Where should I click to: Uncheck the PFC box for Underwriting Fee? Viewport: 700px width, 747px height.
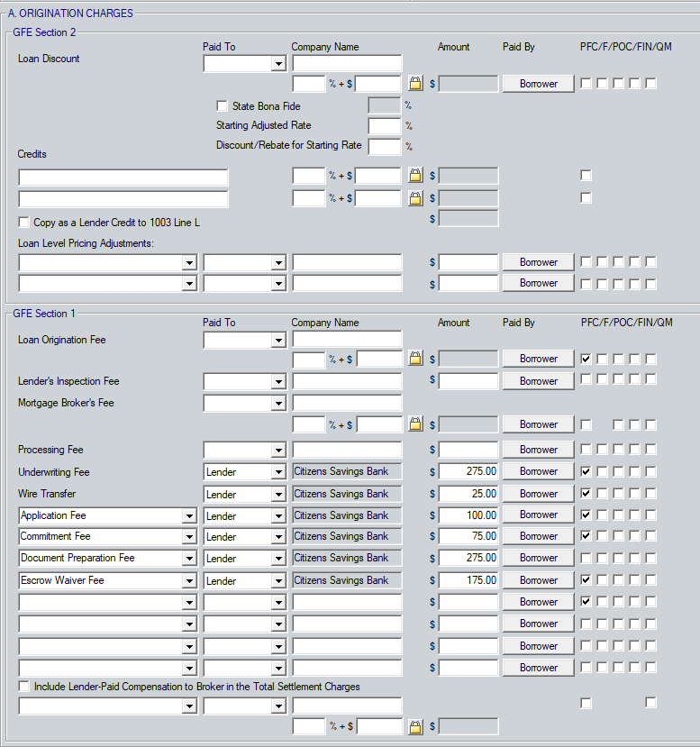(586, 471)
